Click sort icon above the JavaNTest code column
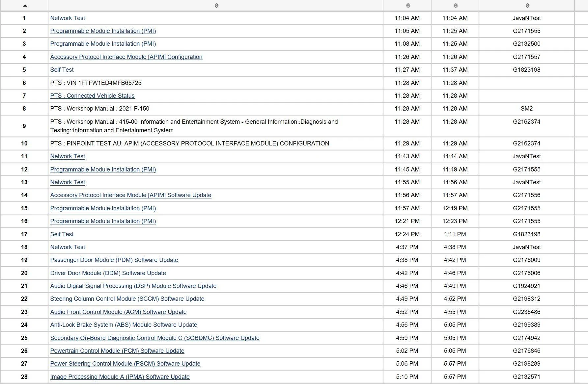This screenshot has height=387, width=588. click(x=527, y=6)
